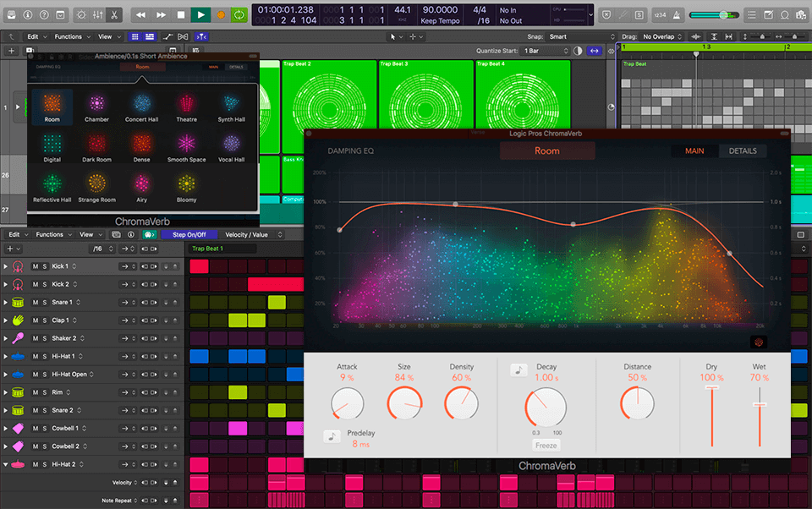Image resolution: width=812 pixels, height=509 pixels.
Task: Click the Room type selector button
Action: click(x=547, y=151)
